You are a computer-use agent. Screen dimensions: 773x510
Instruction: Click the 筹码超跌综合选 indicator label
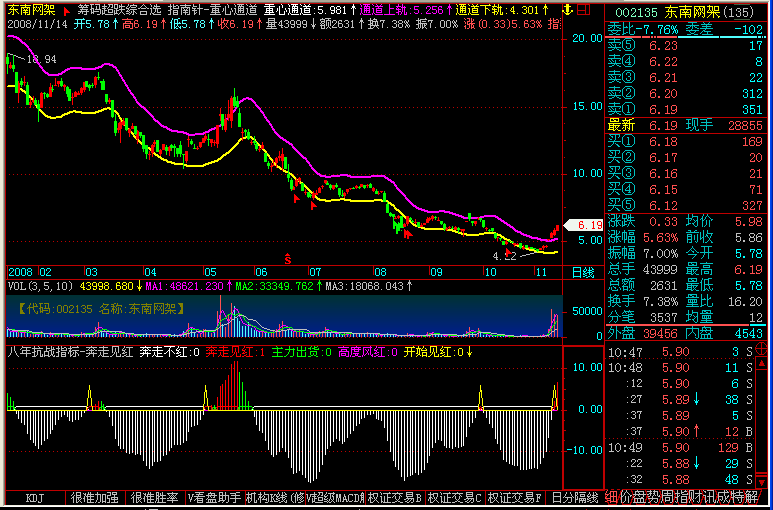(x=120, y=10)
